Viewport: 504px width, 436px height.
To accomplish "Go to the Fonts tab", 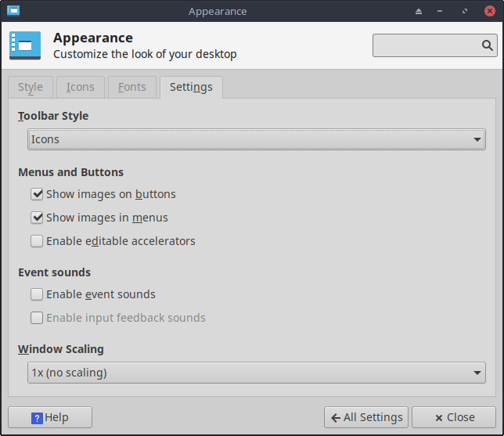I will (131, 87).
